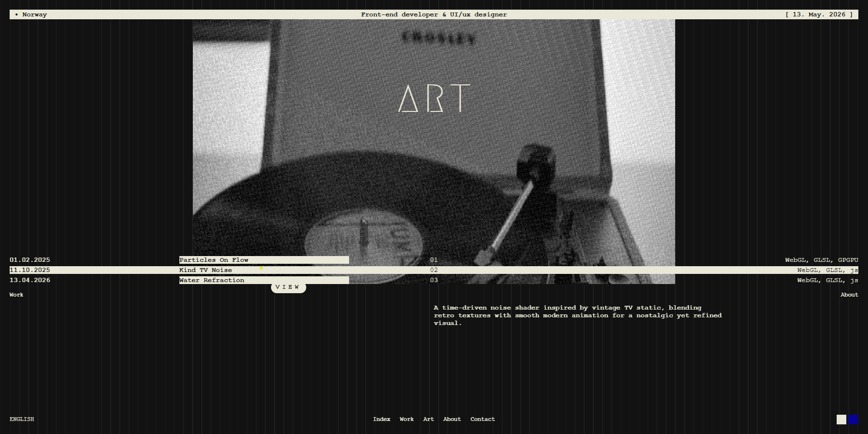This screenshot has width=868, height=434.
Task: Click the VIEW cursor button
Action: pos(288,287)
